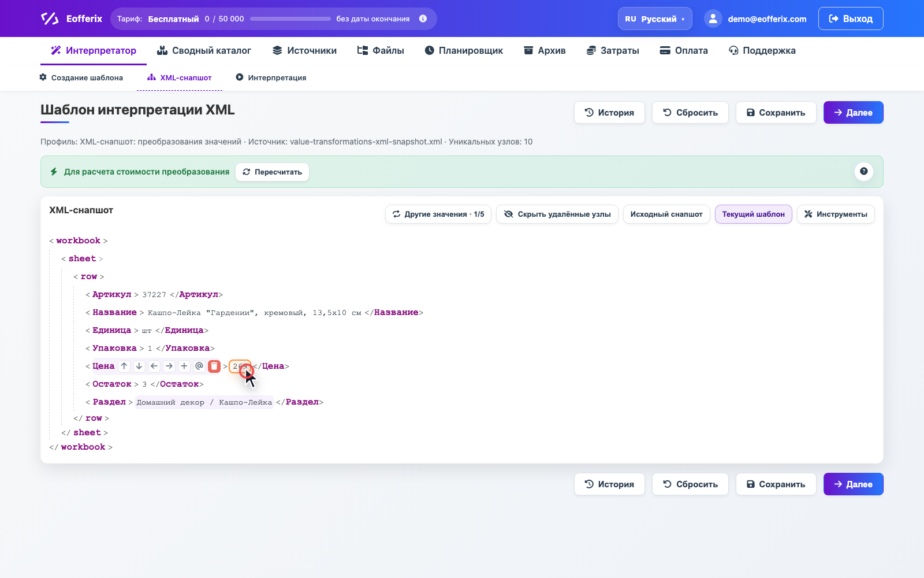Click top Далее button
The height and width of the screenshot is (578, 924).
[853, 113]
